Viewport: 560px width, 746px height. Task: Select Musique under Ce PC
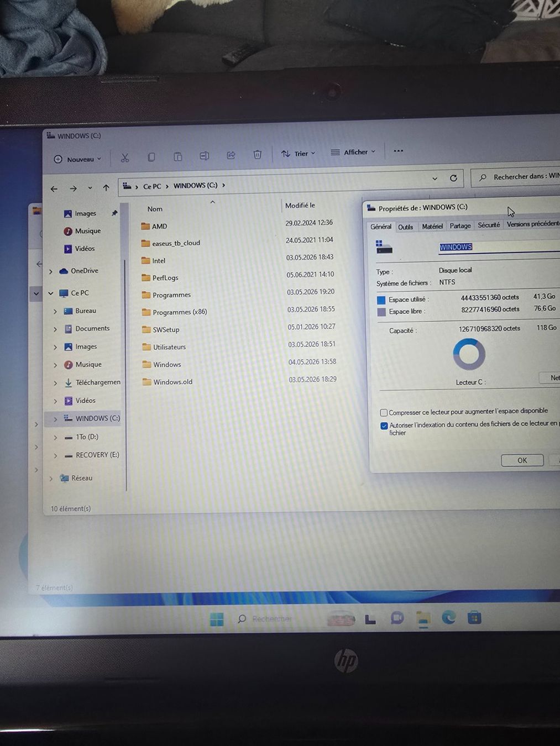(x=82, y=365)
